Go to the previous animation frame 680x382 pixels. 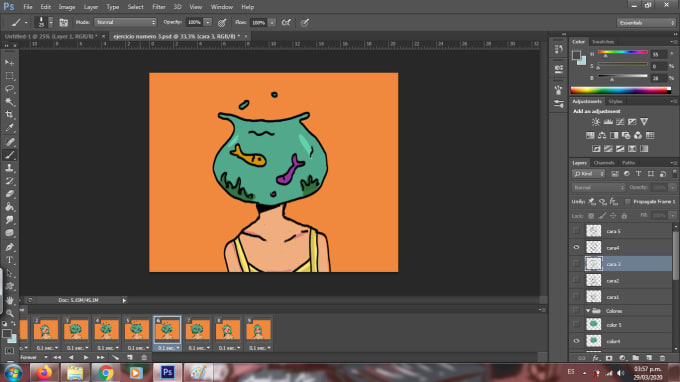71,357
